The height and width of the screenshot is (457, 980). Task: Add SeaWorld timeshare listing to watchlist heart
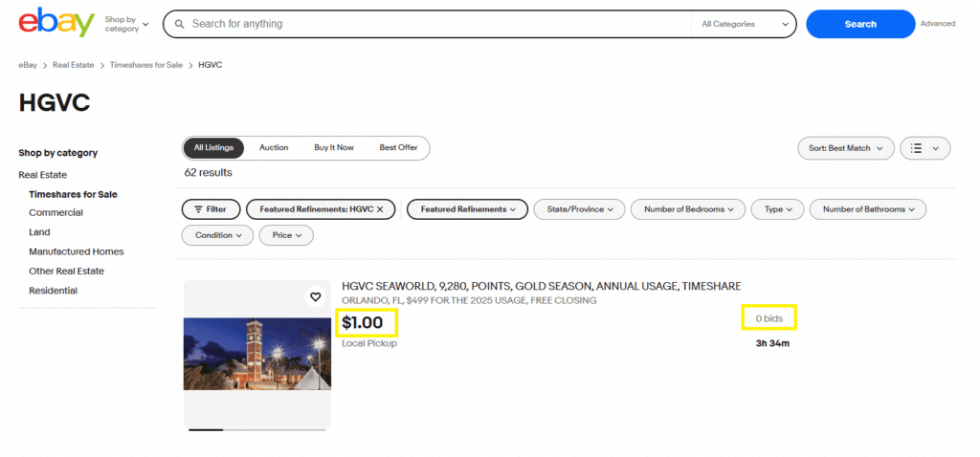[x=316, y=296]
